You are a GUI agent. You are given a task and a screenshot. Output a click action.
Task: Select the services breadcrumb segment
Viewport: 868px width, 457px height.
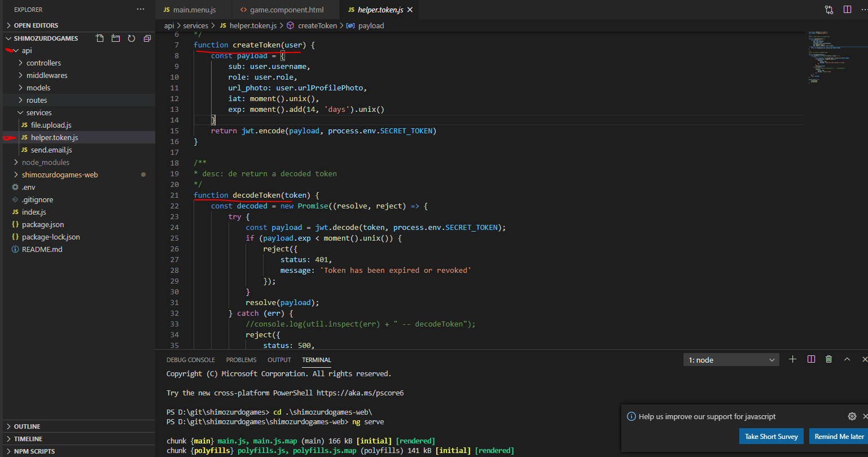click(196, 25)
